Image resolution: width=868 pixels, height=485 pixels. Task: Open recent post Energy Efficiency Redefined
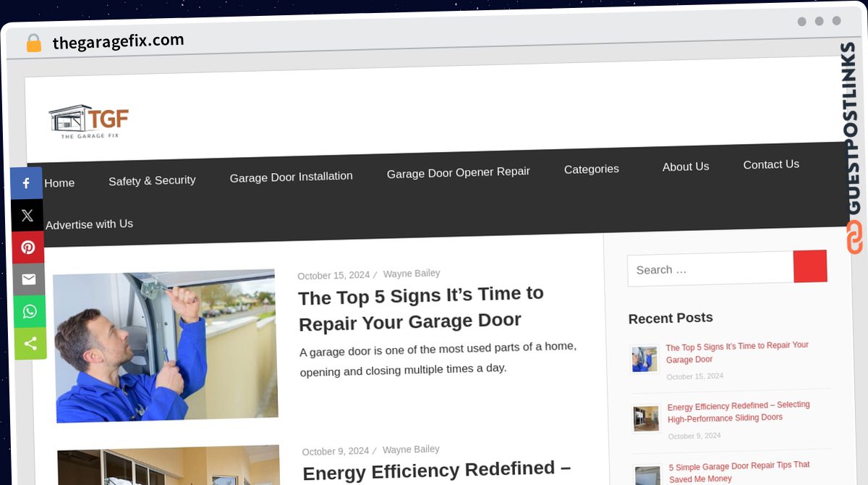(x=739, y=411)
